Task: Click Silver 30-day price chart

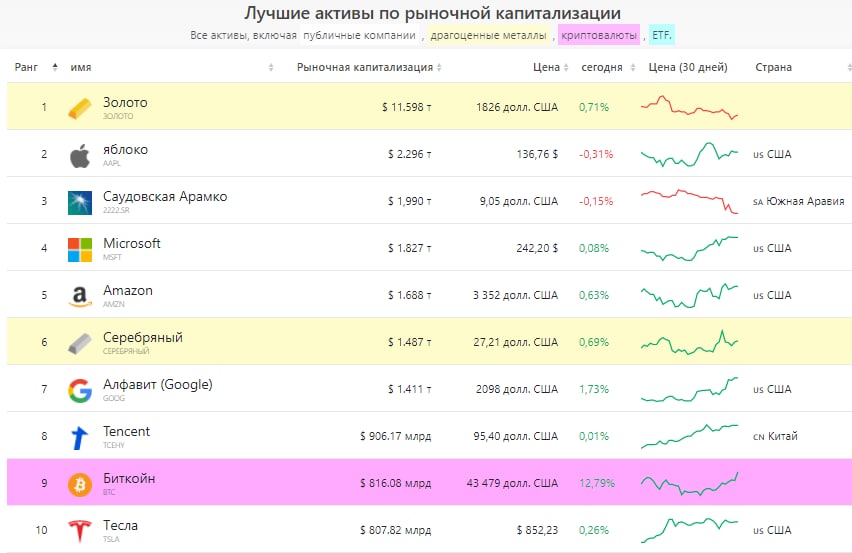Action: [689, 342]
